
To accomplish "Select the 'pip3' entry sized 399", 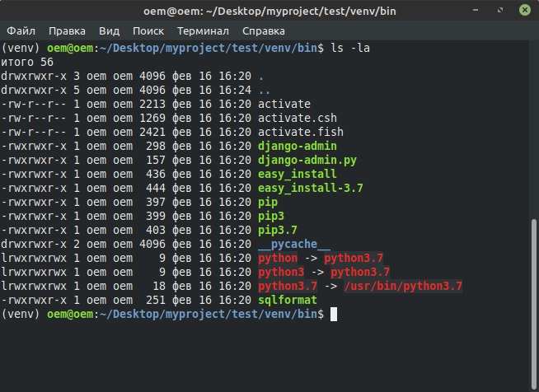I will click(x=271, y=217).
